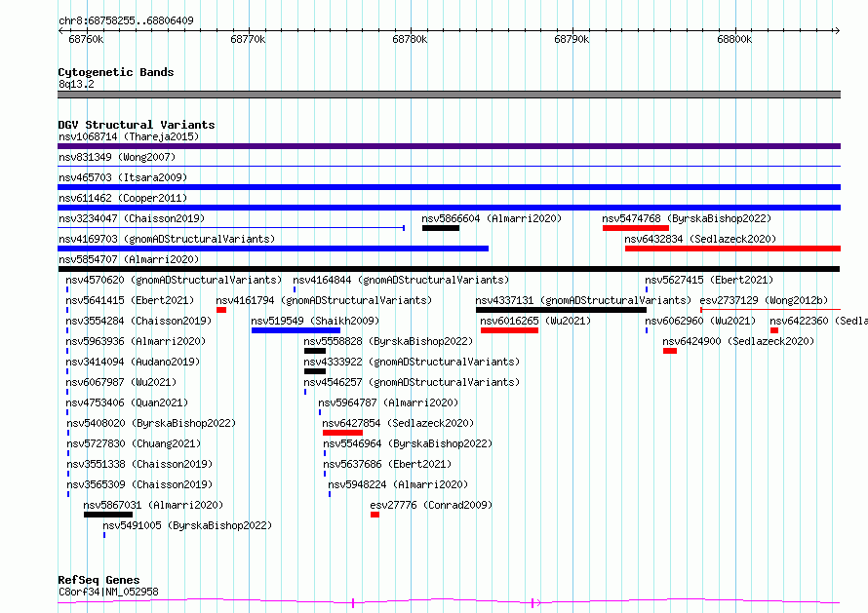Viewport: 868px width, 613px height.
Task: Open esv2737129 (Wong2012b) variant label
Action: tap(764, 300)
